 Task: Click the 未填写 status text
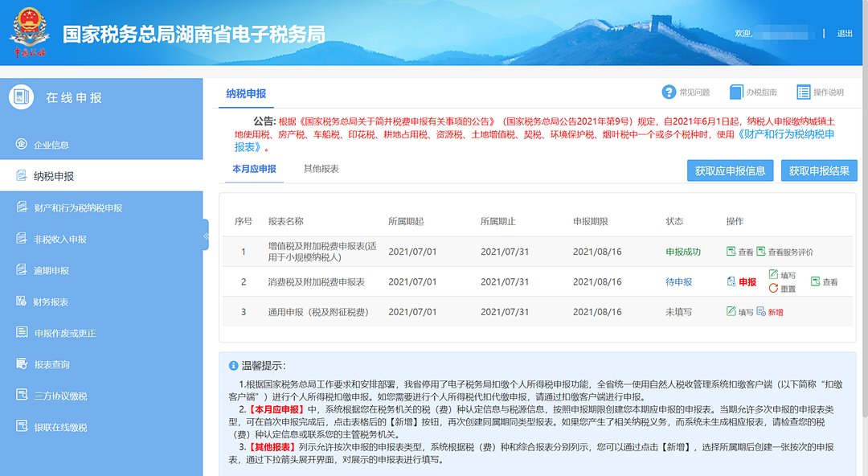tap(678, 312)
